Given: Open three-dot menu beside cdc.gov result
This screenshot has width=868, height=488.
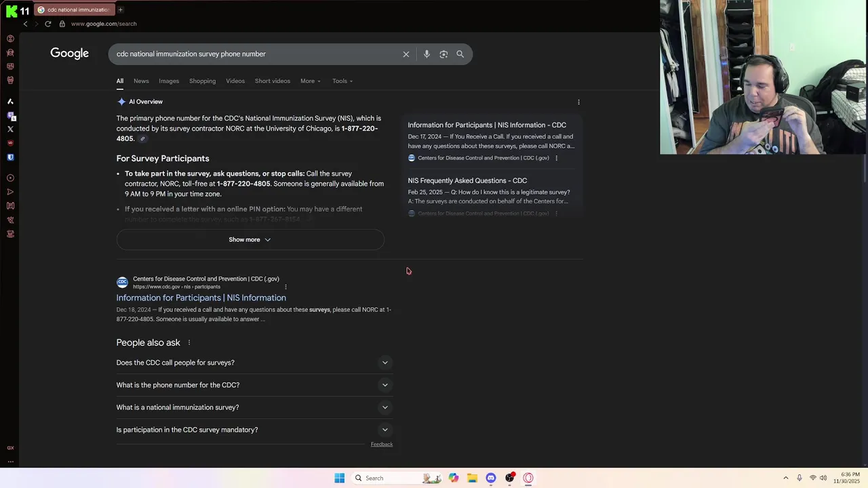Looking at the screenshot, I should point(285,287).
